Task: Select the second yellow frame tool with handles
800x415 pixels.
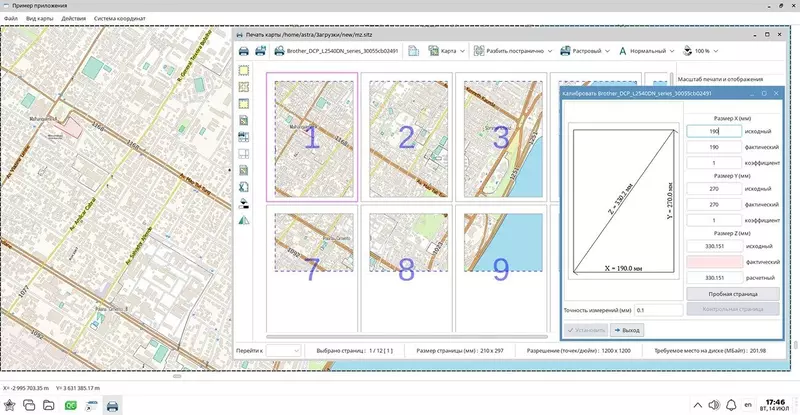Action: coord(244,87)
